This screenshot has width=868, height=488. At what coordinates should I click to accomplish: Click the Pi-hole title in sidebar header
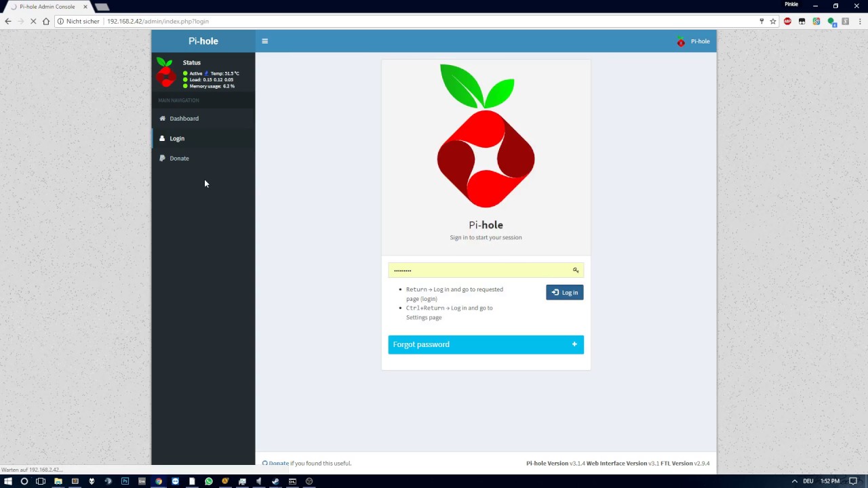(x=203, y=41)
